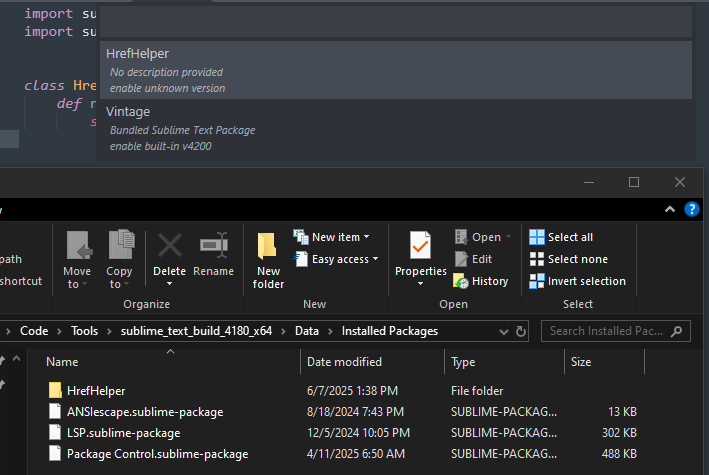Click Select none in ribbon
The width and height of the screenshot is (709, 475).
(569, 259)
